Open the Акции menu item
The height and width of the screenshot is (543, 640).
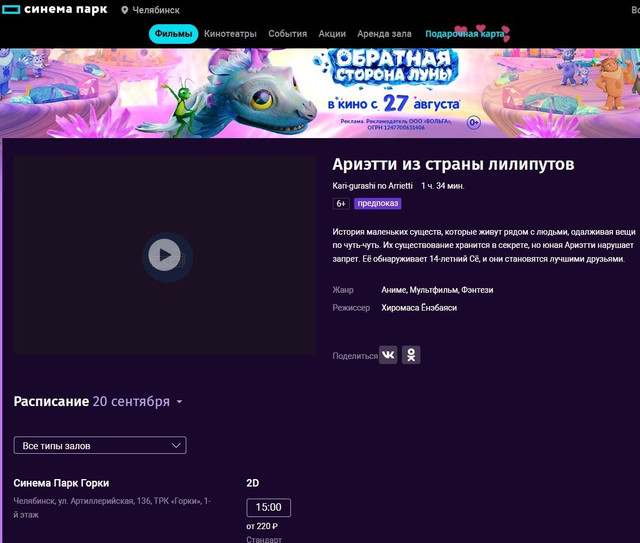tap(332, 34)
